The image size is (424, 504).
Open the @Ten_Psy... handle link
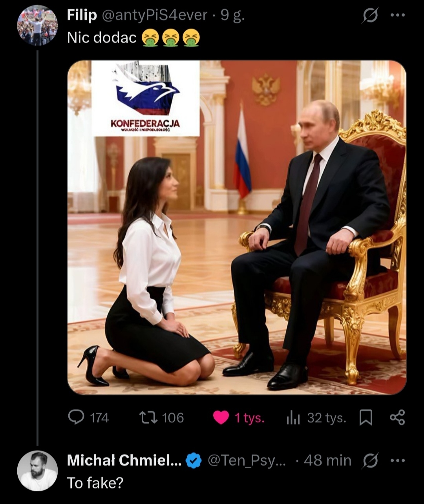click(x=247, y=460)
